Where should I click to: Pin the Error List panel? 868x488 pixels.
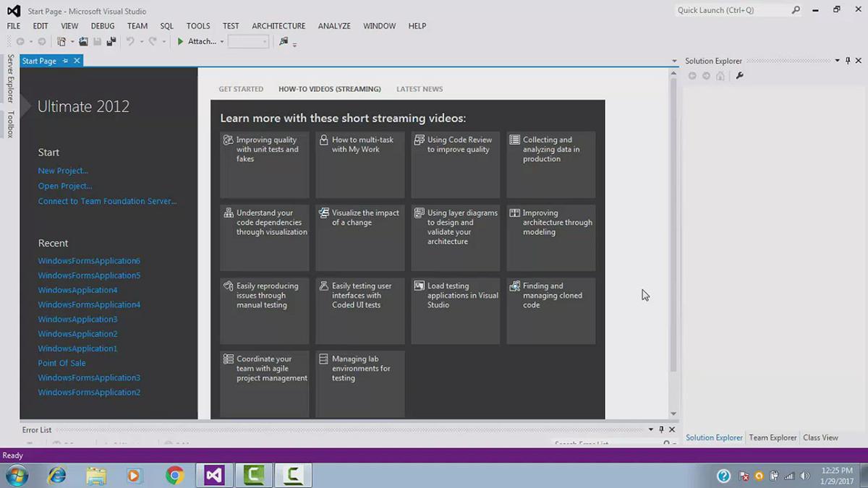pyautogui.click(x=661, y=429)
